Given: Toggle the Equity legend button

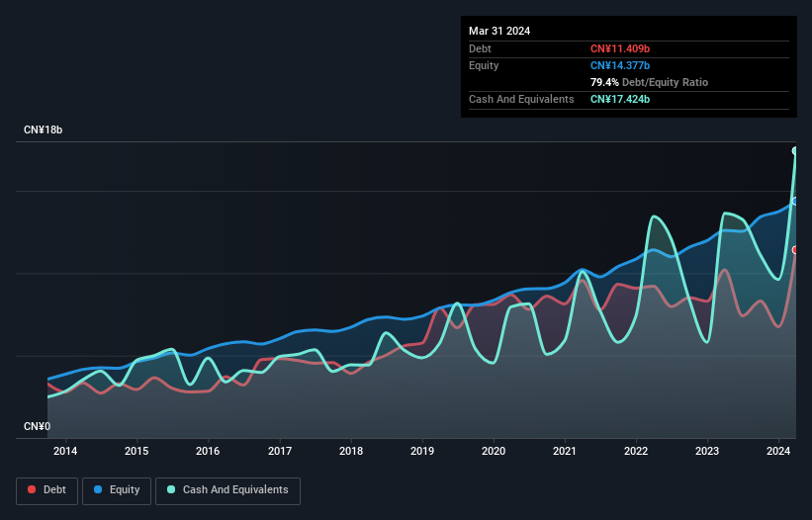Looking at the screenshot, I should (x=117, y=490).
